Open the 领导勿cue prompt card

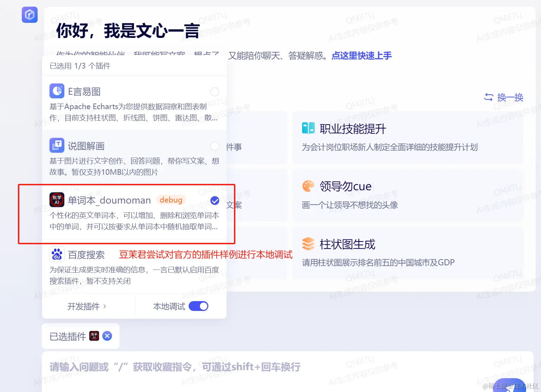pos(408,195)
